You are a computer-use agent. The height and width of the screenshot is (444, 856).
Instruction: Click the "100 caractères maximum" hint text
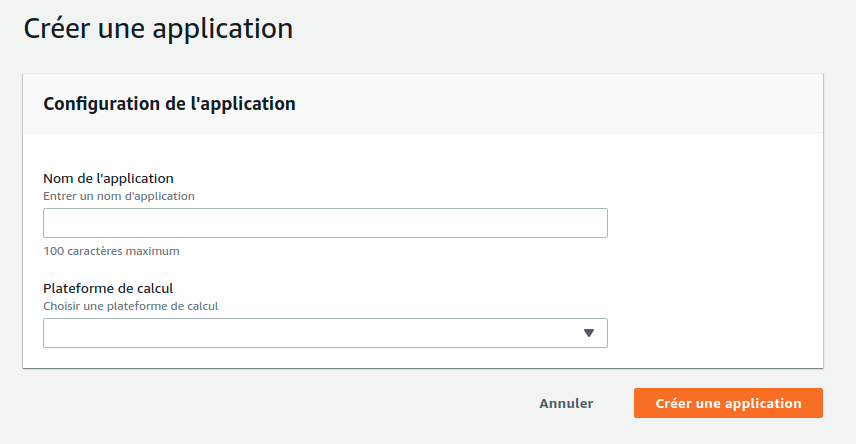(x=105, y=251)
